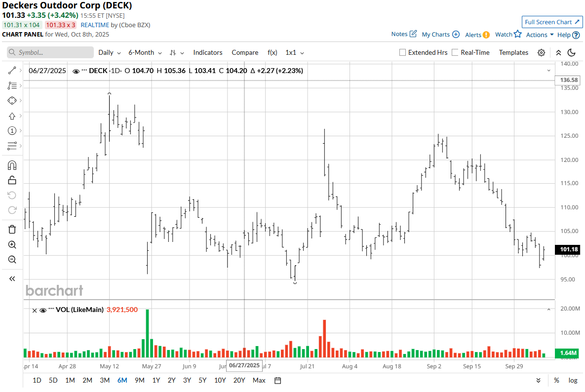Open the Alerts link

point(473,35)
